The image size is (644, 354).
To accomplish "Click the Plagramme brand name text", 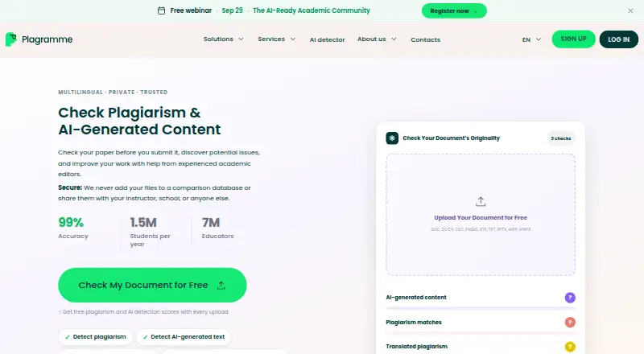I will pyautogui.click(x=47, y=39).
